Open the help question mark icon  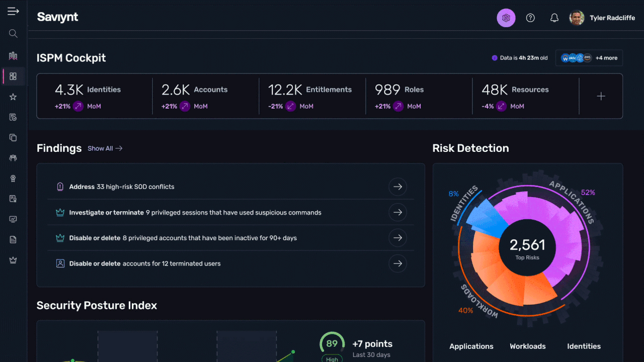click(x=530, y=18)
